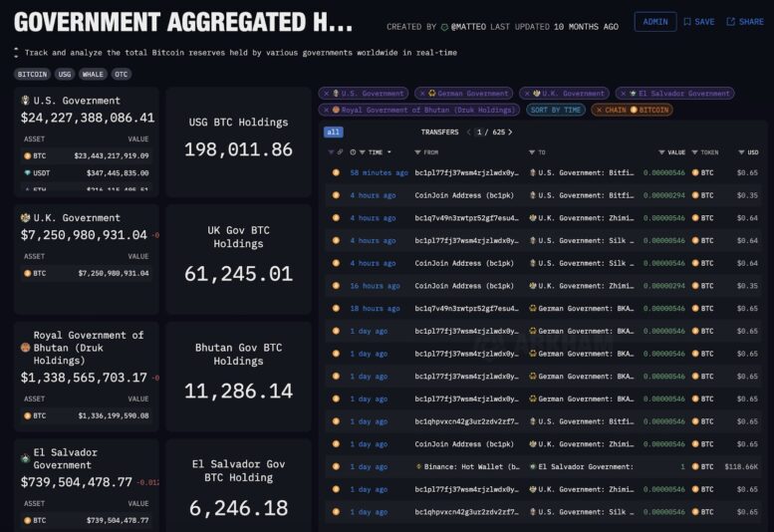Open Binance: Hot Wallet address link
This screenshot has height=532, width=774.
(x=472, y=466)
